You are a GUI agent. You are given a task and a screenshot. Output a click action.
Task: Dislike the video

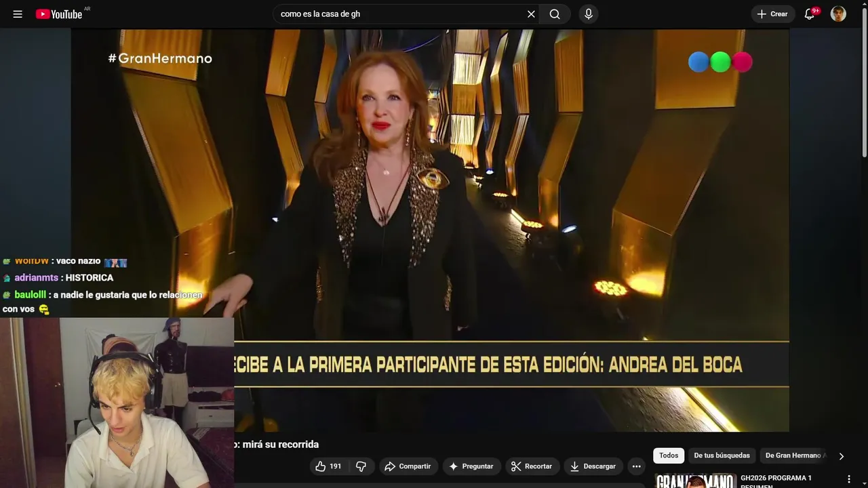coord(361,466)
